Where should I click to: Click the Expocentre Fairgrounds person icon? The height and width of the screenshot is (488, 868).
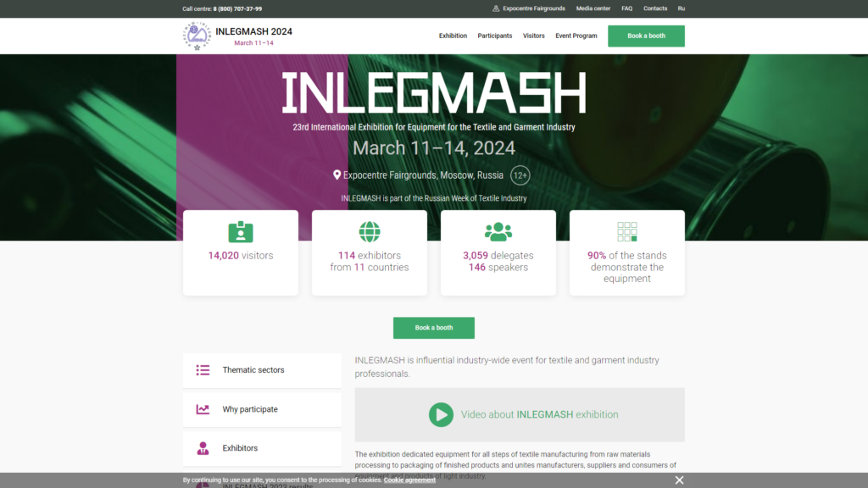pyautogui.click(x=496, y=8)
